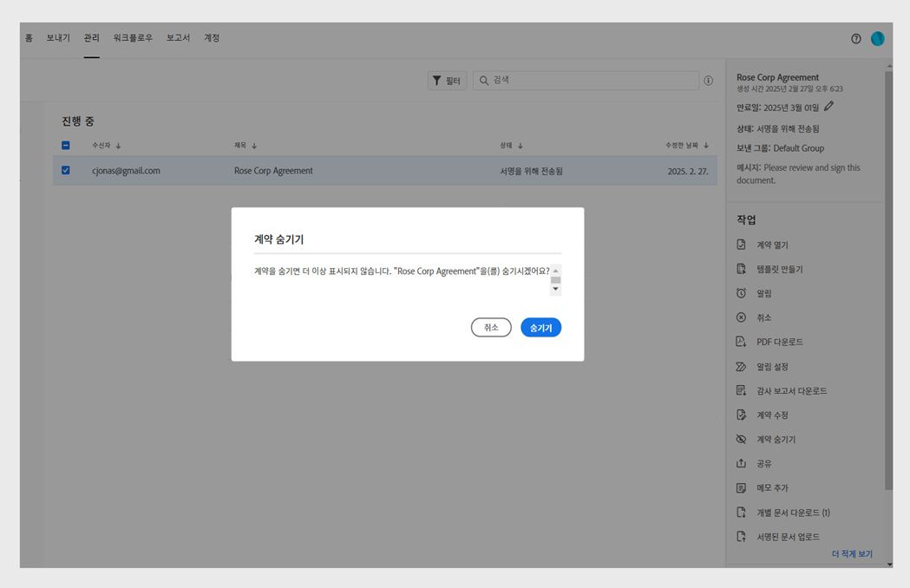Cancel the dialog with 취소 button
910x588 pixels.
pos(491,327)
